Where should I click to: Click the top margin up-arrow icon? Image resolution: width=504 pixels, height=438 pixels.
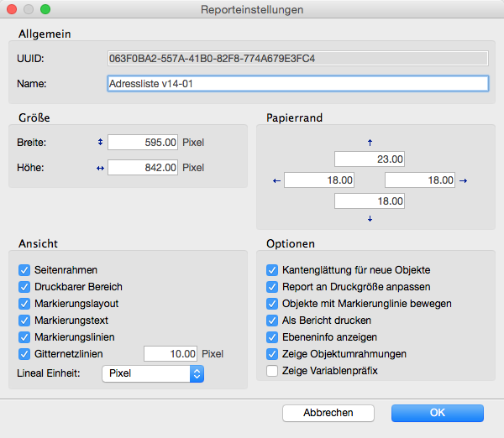tap(370, 141)
